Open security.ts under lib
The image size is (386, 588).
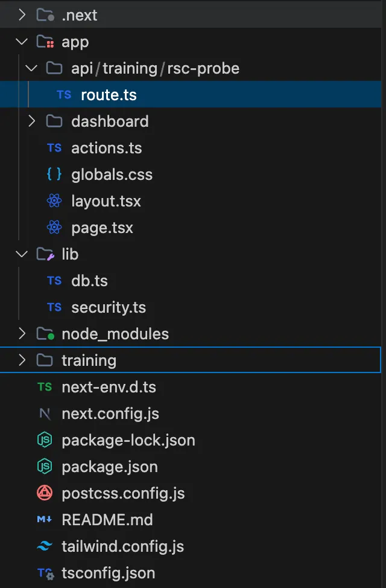[x=109, y=307]
